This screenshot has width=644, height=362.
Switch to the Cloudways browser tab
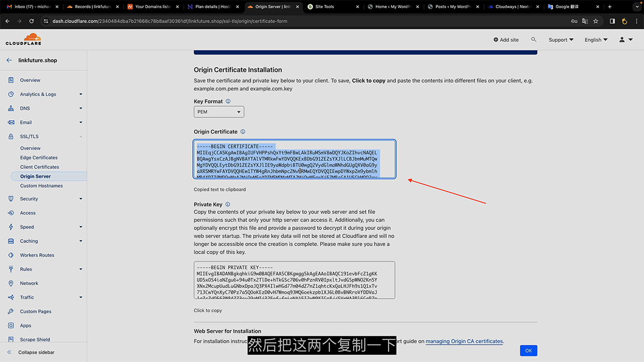513,7
